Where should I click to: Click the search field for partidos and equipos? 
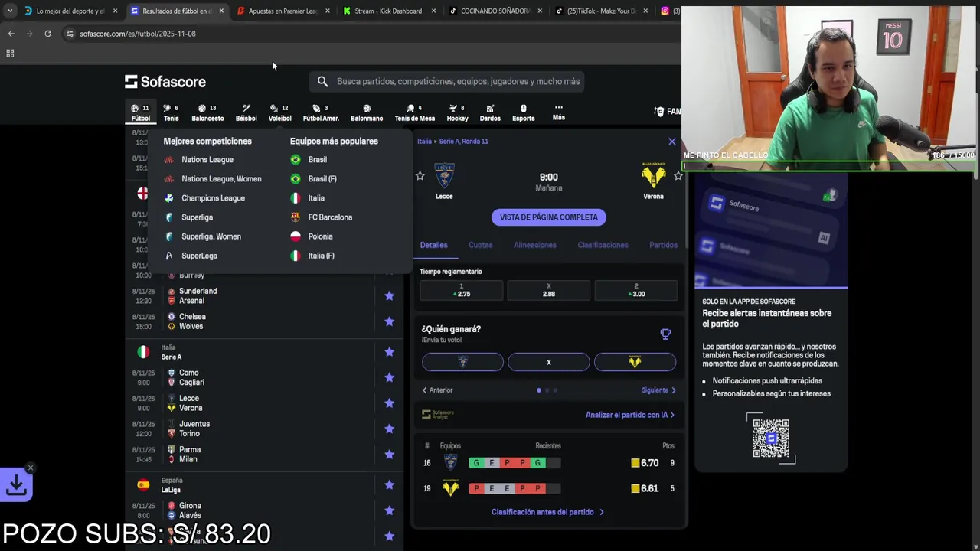447,81
